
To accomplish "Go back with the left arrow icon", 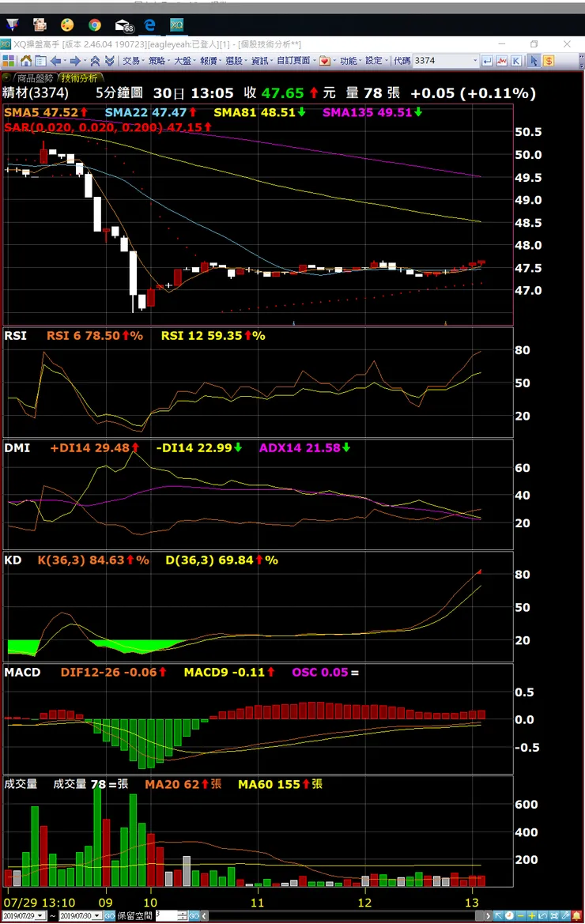I will click(56, 61).
